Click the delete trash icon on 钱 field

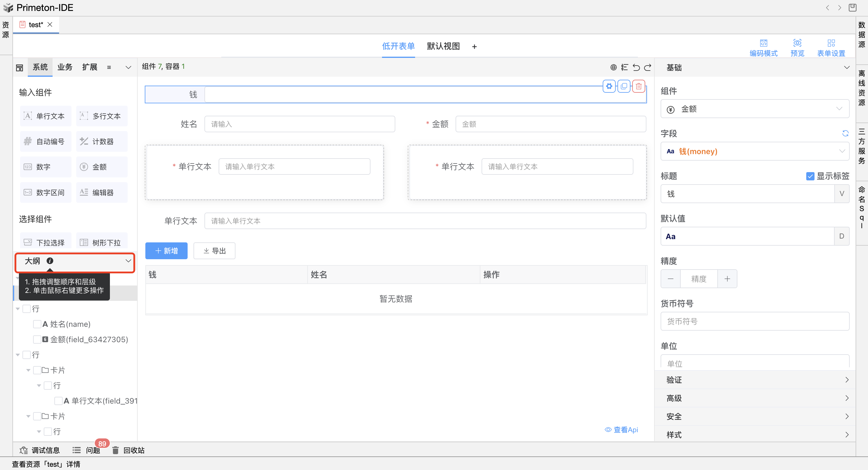pos(638,86)
